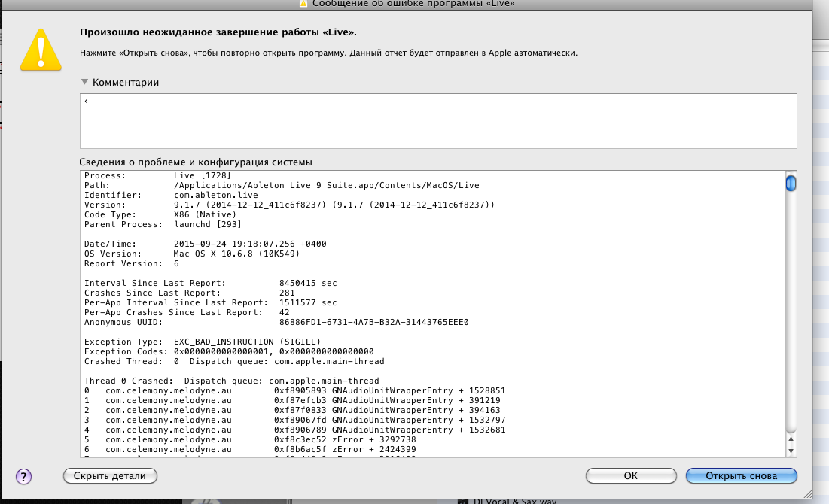This screenshot has width=829, height=504.
Task: Click Открыть снова to reopen Live
Action: [x=741, y=476]
